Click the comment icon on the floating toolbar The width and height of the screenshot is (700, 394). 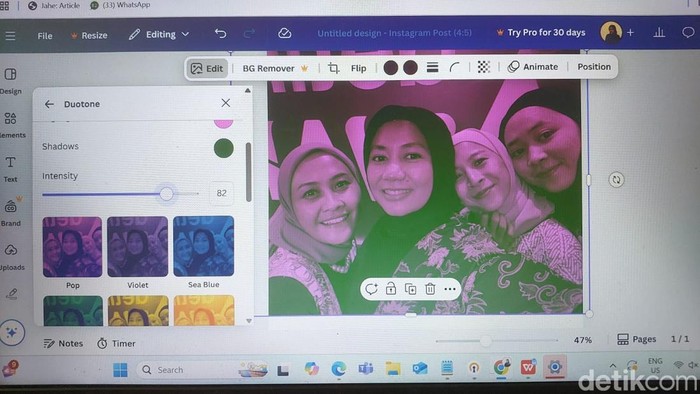tap(371, 289)
